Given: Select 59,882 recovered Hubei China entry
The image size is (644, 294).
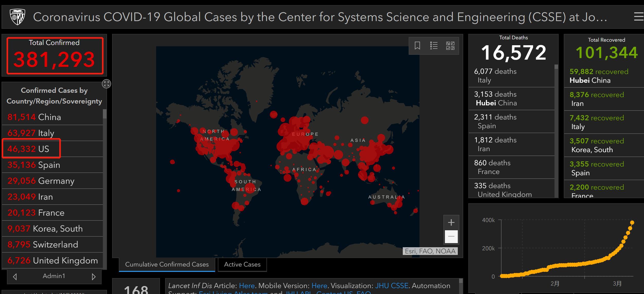Looking at the screenshot, I should click(x=604, y=76).
